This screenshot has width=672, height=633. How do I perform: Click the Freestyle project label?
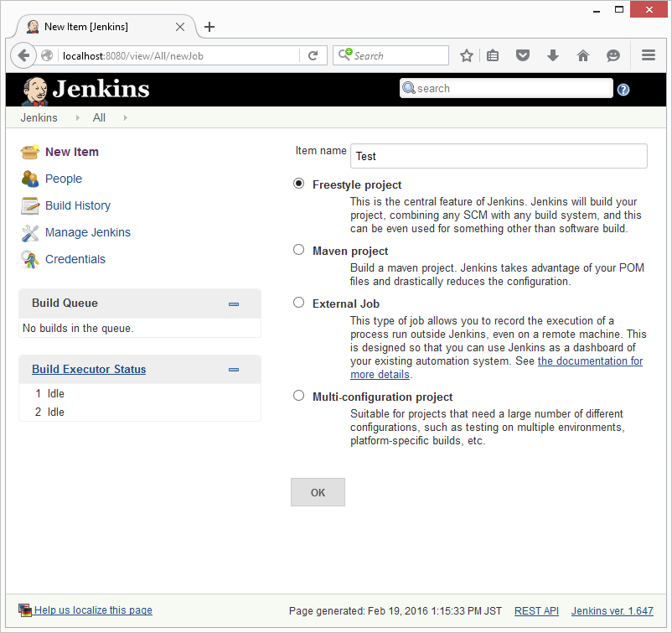357,184
